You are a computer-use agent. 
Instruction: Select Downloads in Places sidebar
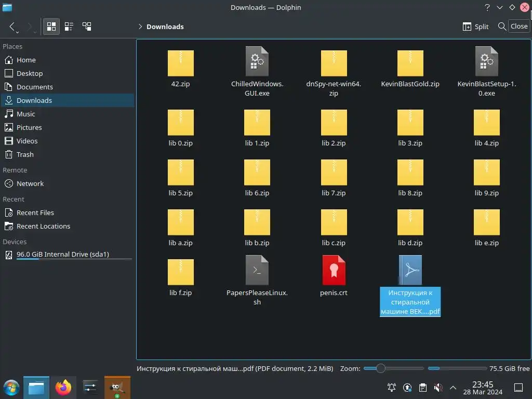tap(68, 100)
